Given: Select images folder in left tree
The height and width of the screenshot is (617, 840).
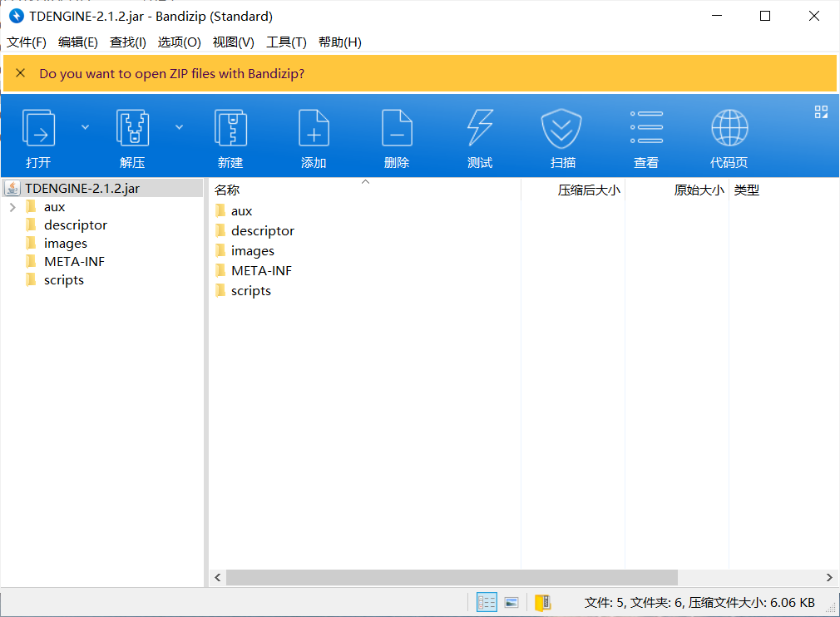Looking at the screenshot, I should (x=66, y=244).
